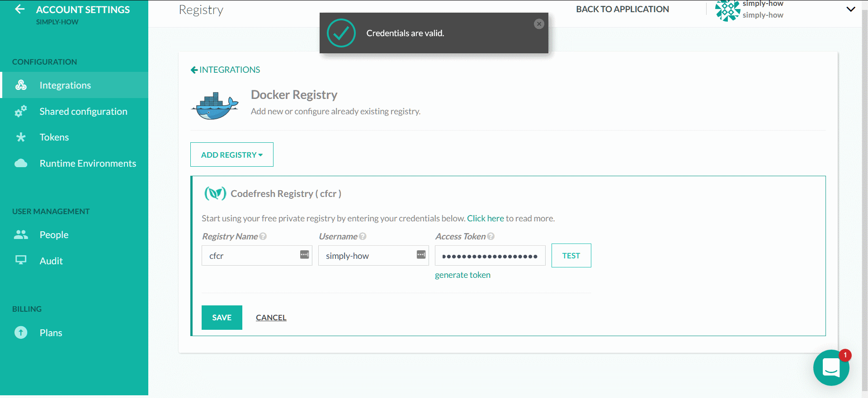Viewport: 868px width, 398px height.
Task: Click the Shared configuration gears icon
Action: pos(21,111)
